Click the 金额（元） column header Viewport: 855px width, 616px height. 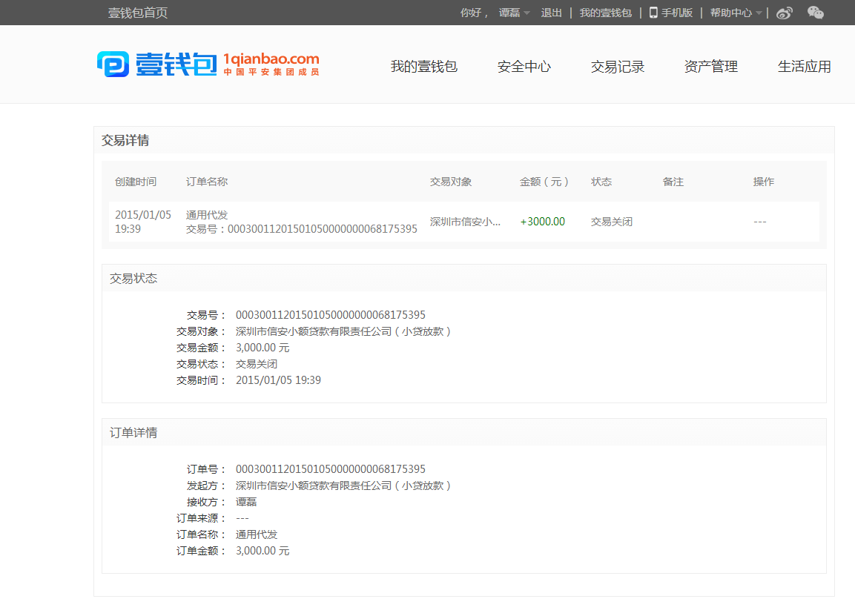pyautogui.click(x=544, y=182)
